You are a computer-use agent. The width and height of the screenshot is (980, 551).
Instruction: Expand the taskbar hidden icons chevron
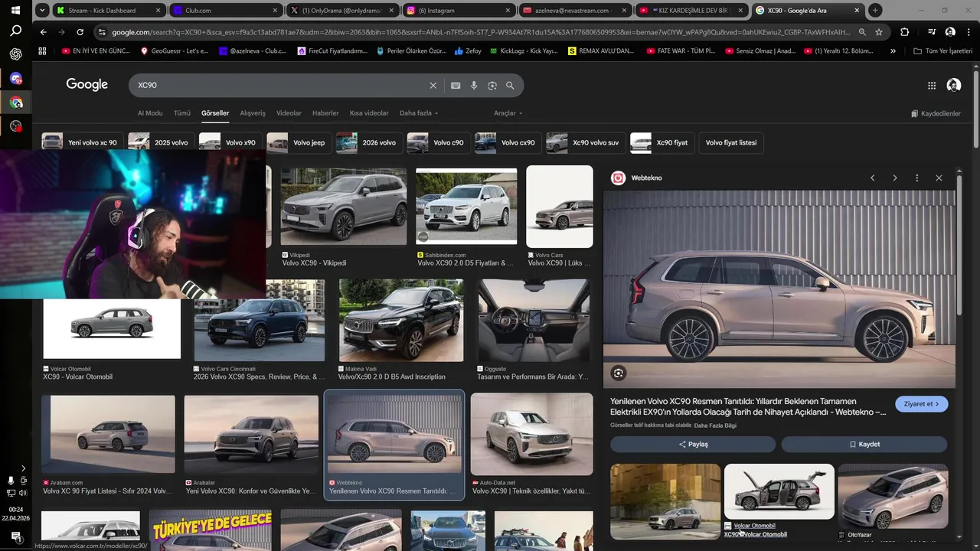[x=23, y=468]
